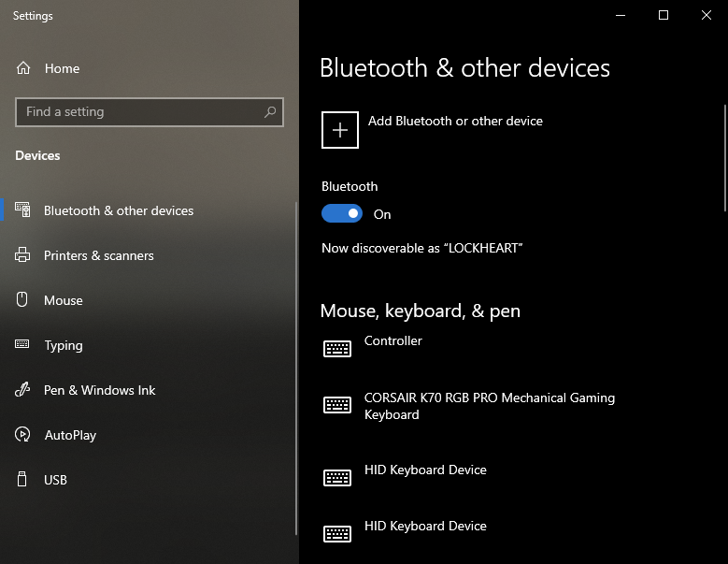Click Add Bluetooth or other device label
The image size is (728, 564).
(x=455, y=121)
